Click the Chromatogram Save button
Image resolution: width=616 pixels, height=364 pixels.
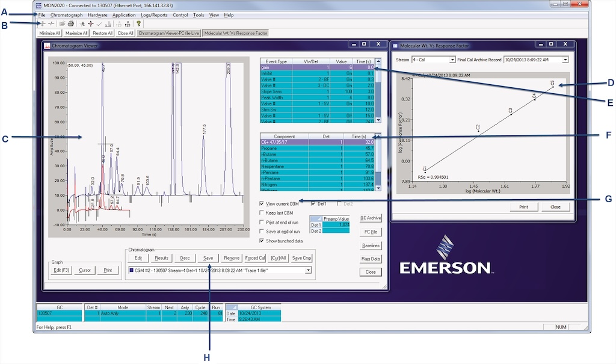[x=208, y=258]
